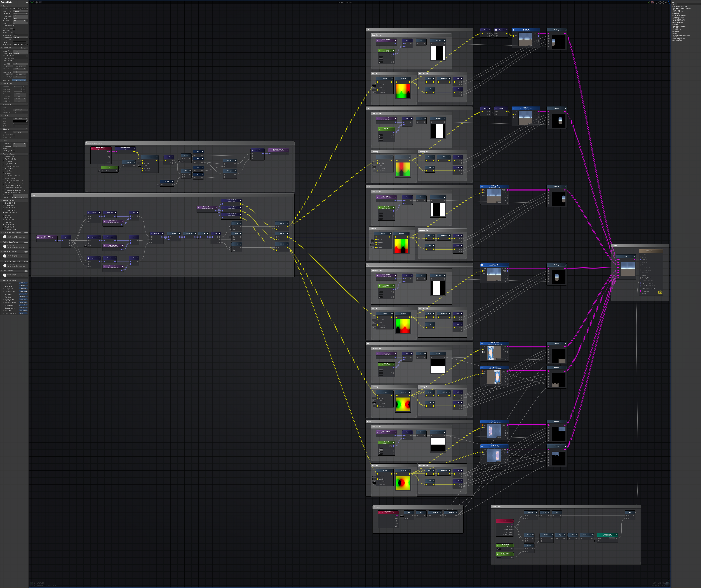Click the A color mask button
701x588 pixels.
tap(24, 80)
